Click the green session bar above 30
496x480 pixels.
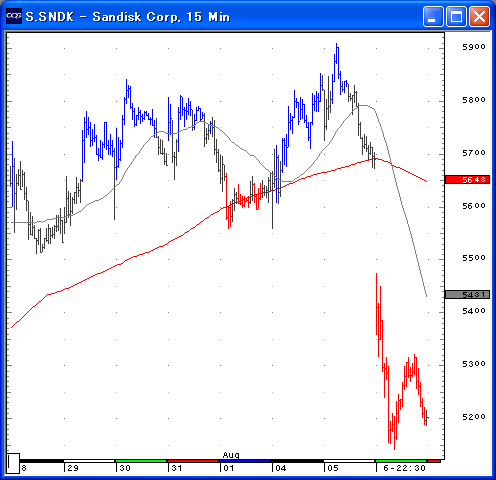click(141, 461)
